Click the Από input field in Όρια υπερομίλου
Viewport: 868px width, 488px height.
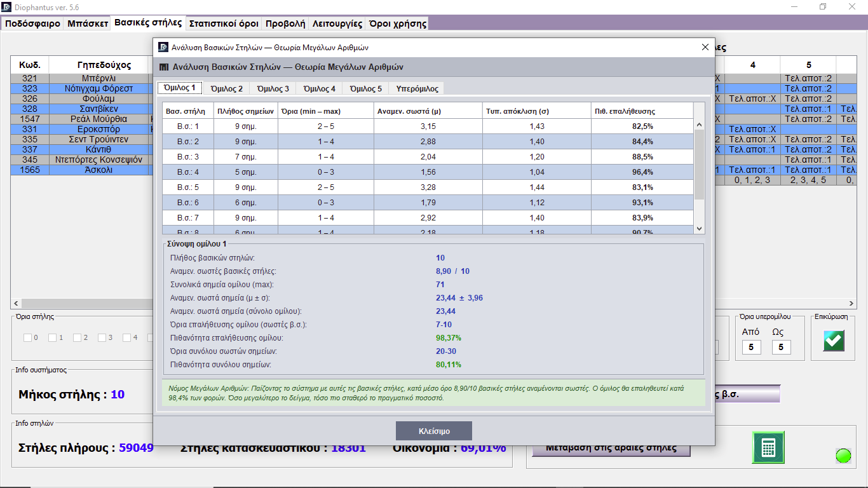click(x=751, y=347)
